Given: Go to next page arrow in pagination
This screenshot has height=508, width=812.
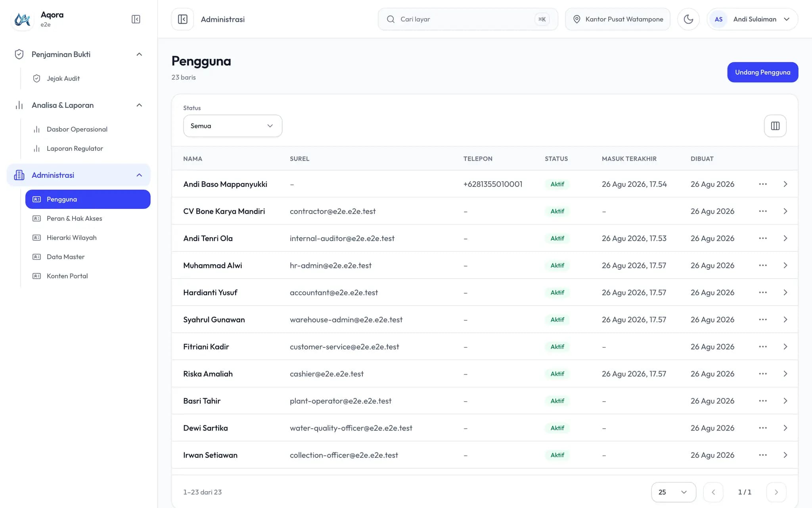Looking at the screenshot, I should click(776, 492).
